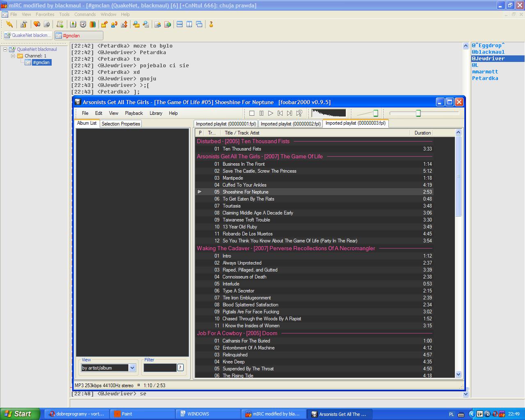Open the 'by artist/album' view dropdown
Viewport: 525px width, 420px height.
click(x=132, y=368)
